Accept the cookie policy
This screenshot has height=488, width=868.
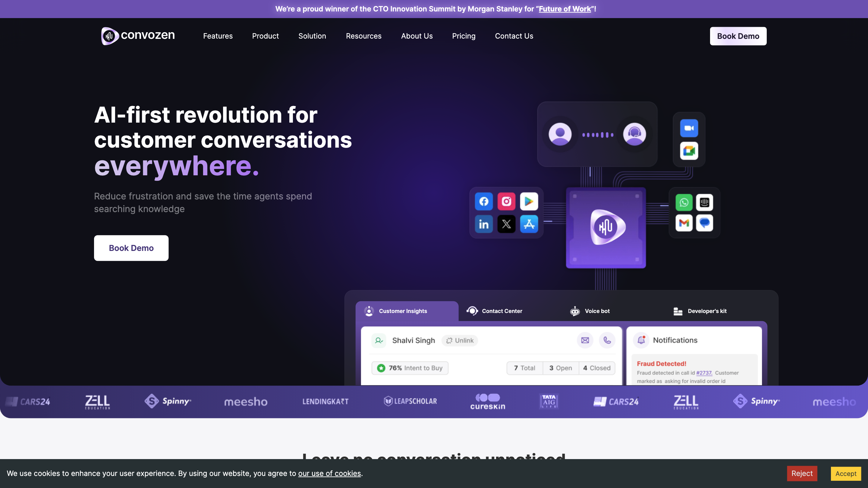(x=845, y=473)
